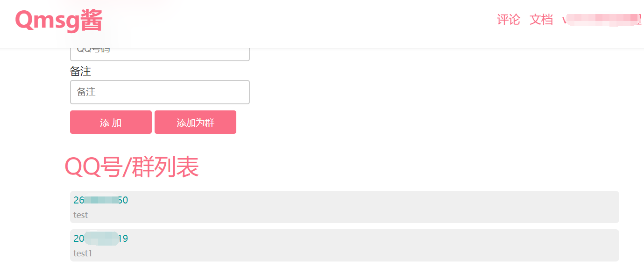Click the ending digits 50 of first number

point(123,200)
